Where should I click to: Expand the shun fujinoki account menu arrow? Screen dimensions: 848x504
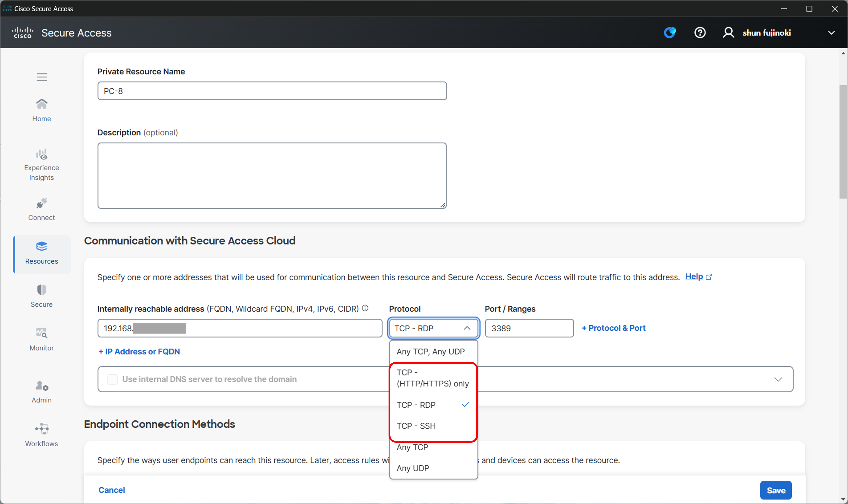831,33
